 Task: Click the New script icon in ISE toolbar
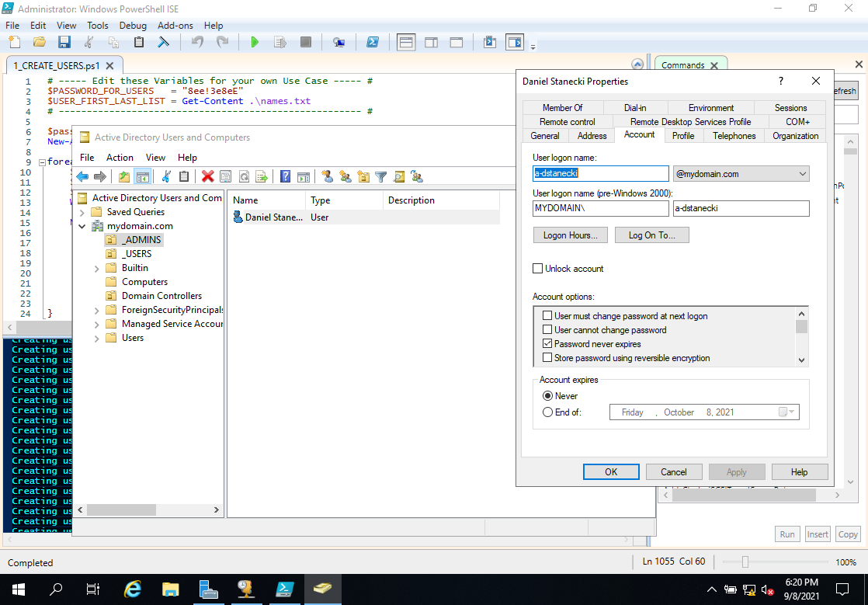pos(15,42)
